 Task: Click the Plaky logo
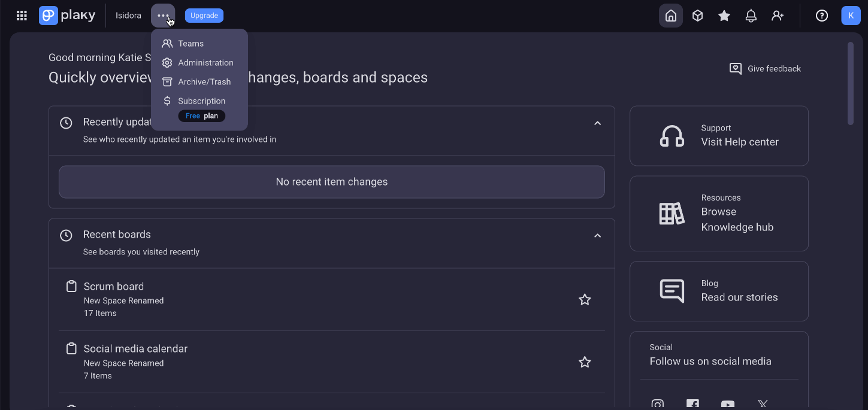click(x=67, y=16)
